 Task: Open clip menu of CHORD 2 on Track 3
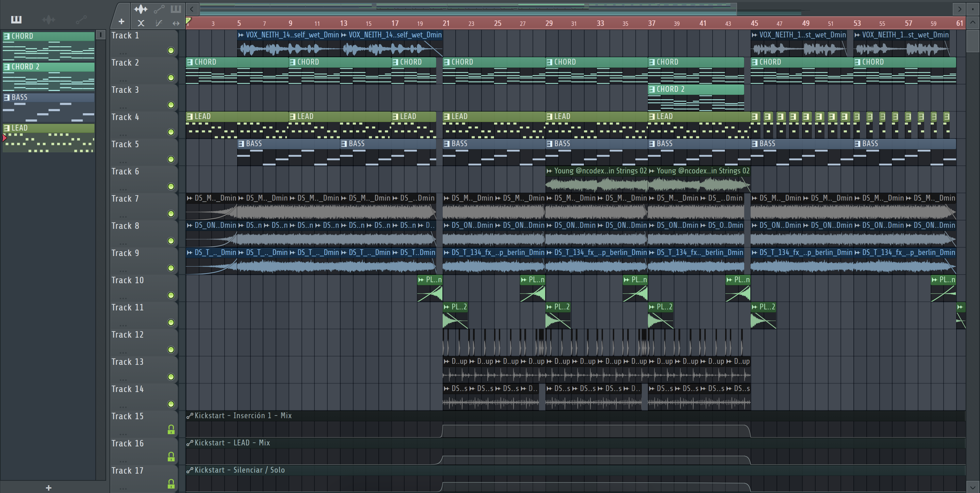652,89
